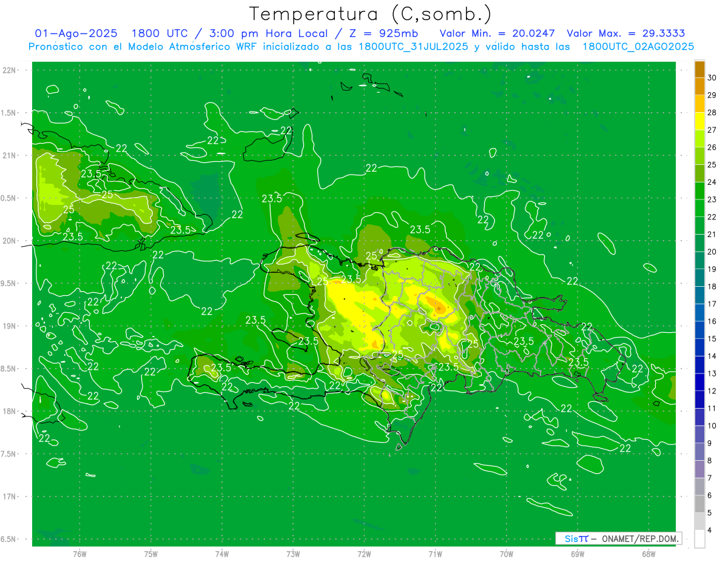Click the '1800 UTC' time label
The image size is (728, 562).
pos(161,33)
